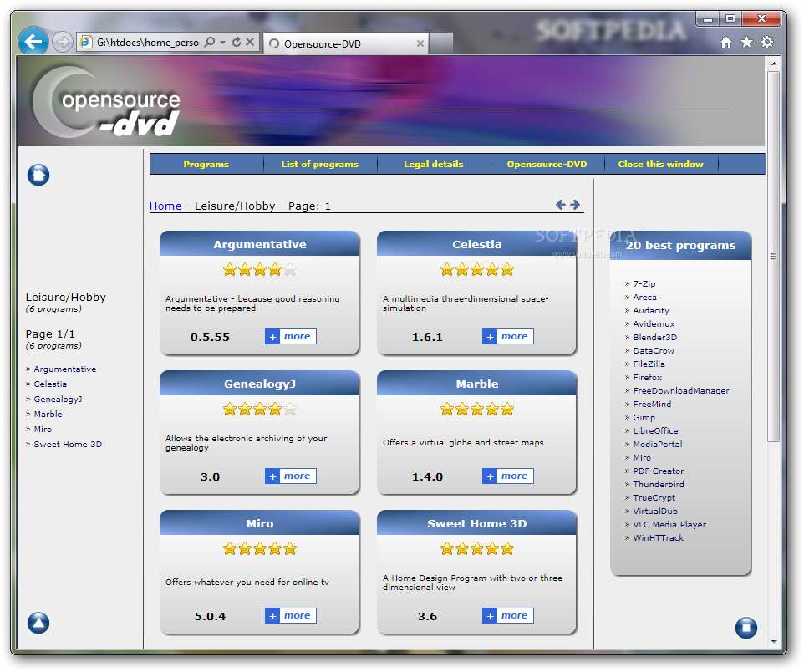Image resolution: width=804 pixels, height=672 pixels.
Task: Open 7-Zip in 20 best programs
Action: pyautogui.click(x=644, y=283)
